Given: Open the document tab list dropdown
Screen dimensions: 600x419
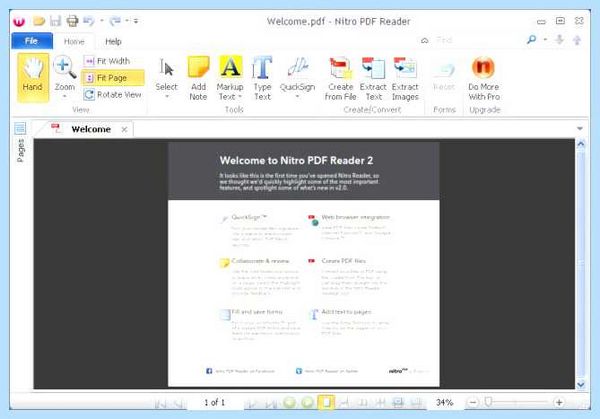Looking at the screenshot, I should tap(580, 129).
